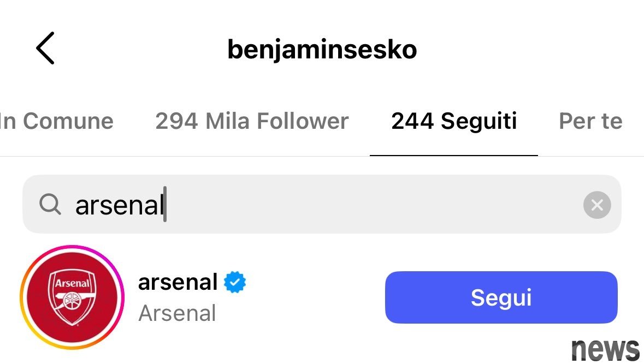Open the arsenal username link

tap(178, 282)
